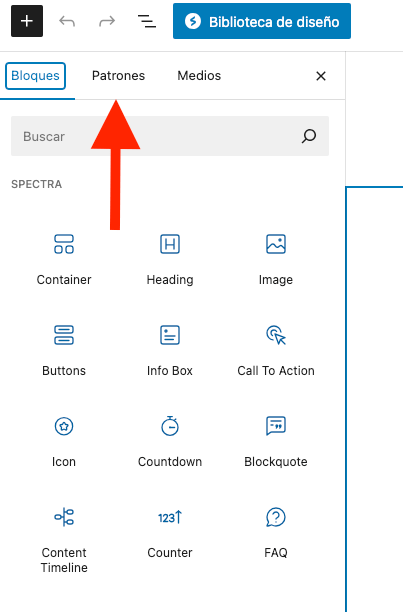This screenshot has width=403, height=612.
Task: Open the document overview list view
Action: [x=147, y=21]
